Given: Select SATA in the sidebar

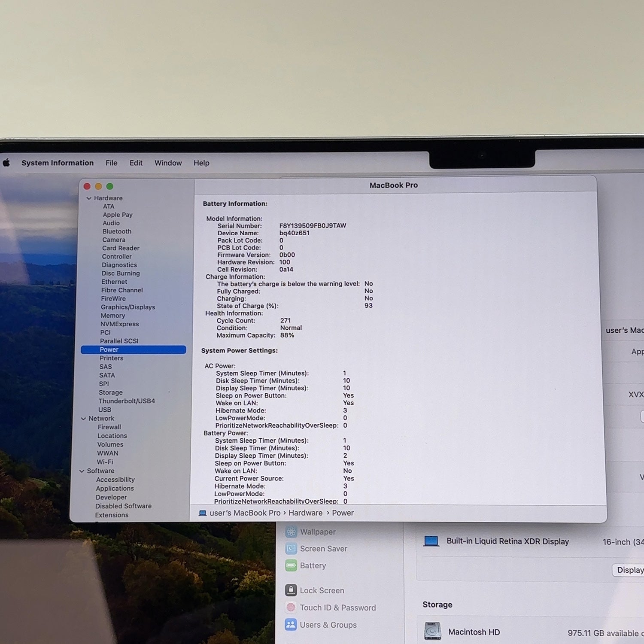Looking at the screenshot, I should (x=107, y=375).
